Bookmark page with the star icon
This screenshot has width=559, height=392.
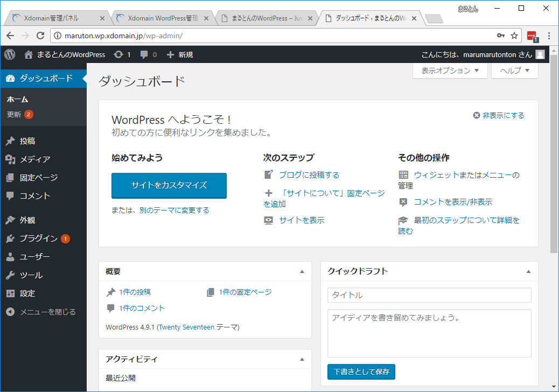click(x=514, y=36)
